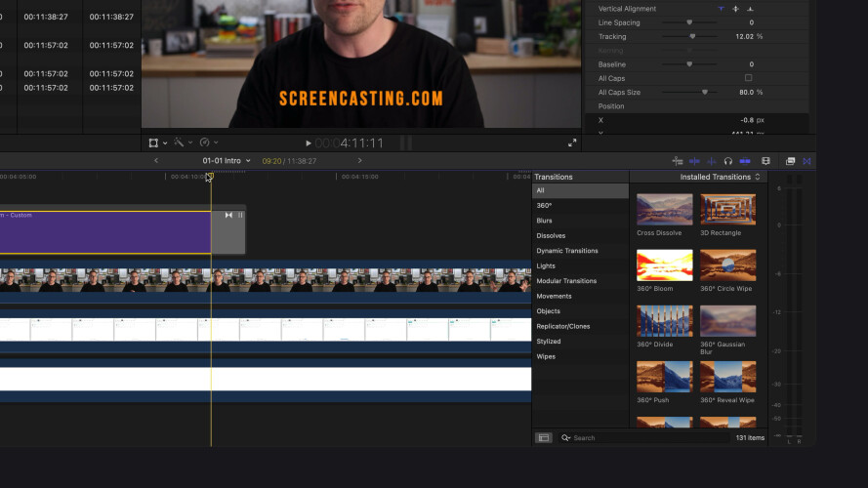Go back in timeline history
The width and height of the screenshot is (868, 488).
[156, 160]
